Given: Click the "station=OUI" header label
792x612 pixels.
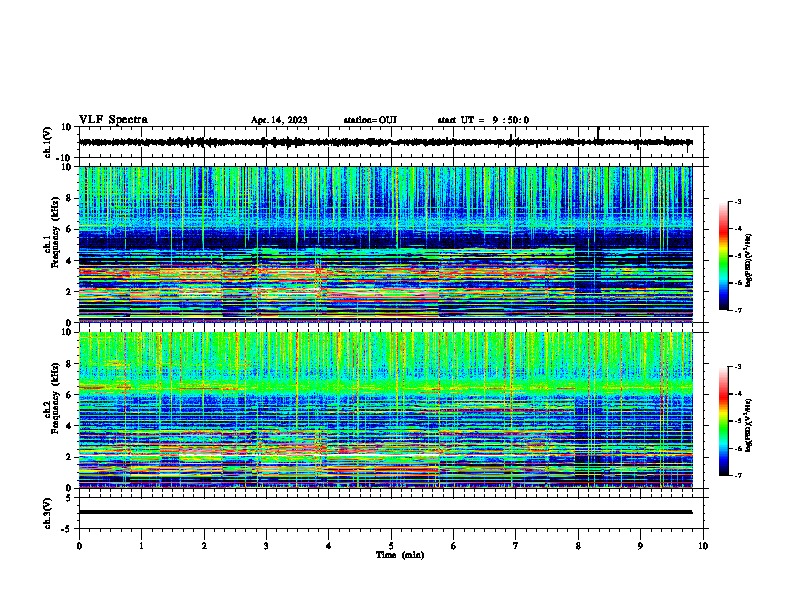Looking at the screenshot, I should 370,120.
